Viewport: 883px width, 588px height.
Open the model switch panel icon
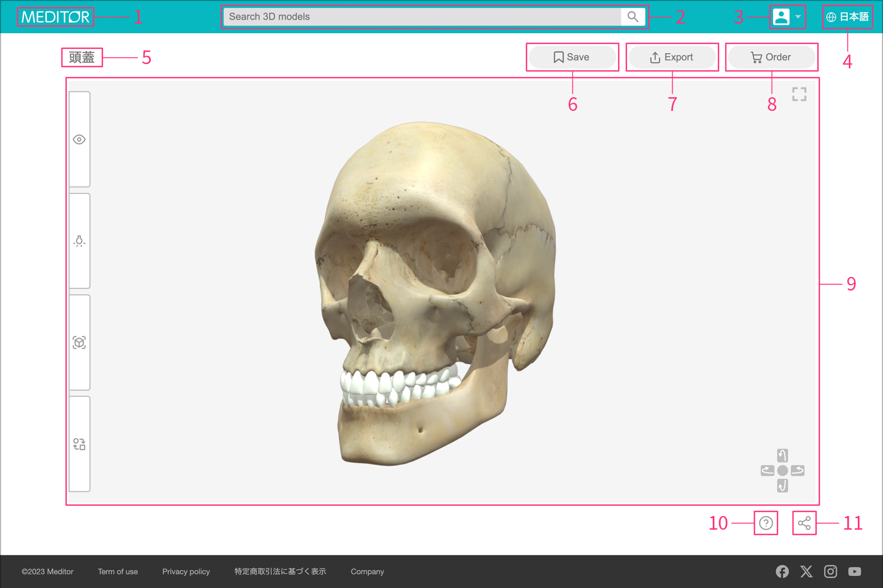point(79,445)
